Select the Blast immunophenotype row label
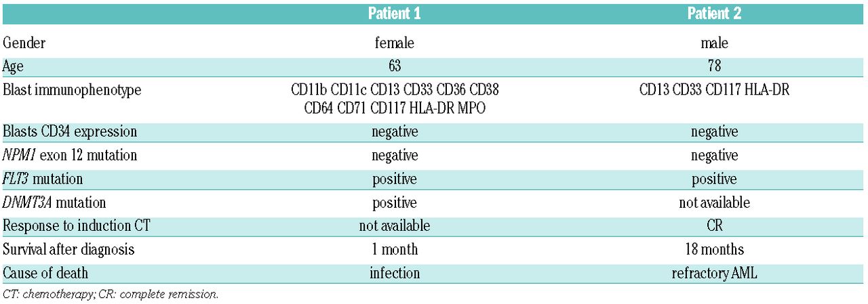The height and width of the screenshot is (304, 868). pos(72,90)
